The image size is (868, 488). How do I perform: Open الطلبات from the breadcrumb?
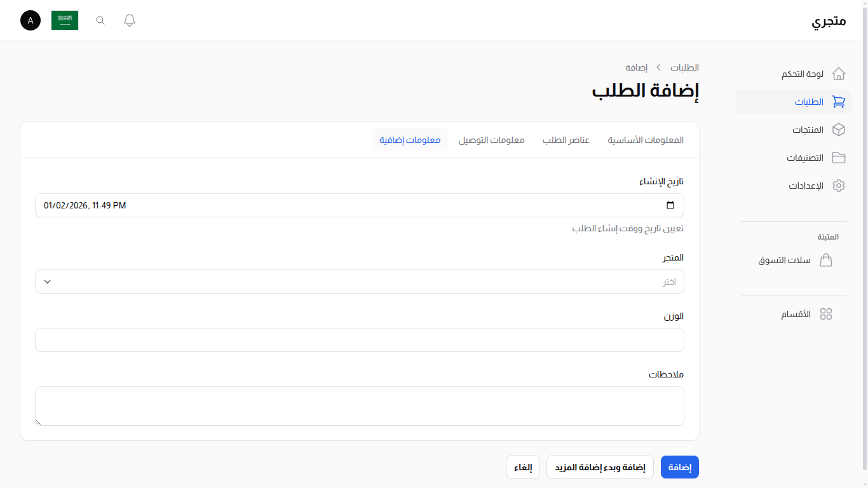pyautogui.click(x=684, y=67)
